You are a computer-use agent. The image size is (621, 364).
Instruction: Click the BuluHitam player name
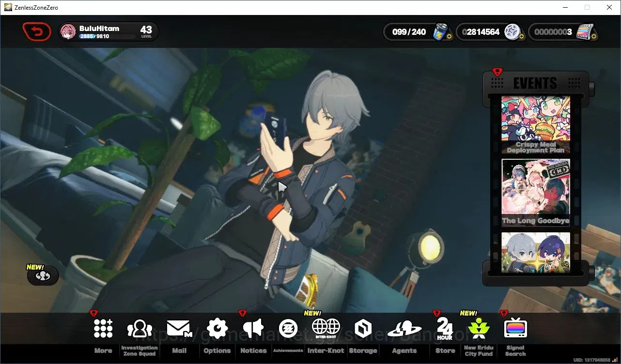(x=99, y=29)
